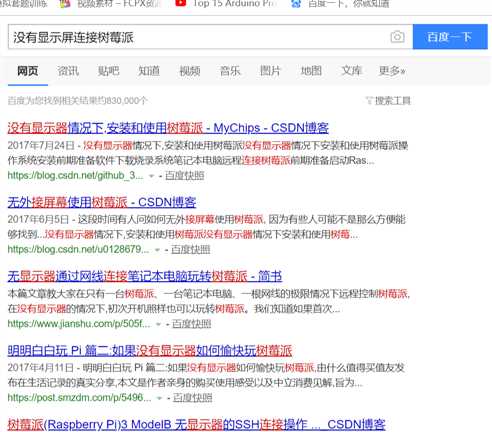Expand dropdown arrow beside blog.csdn.net/github_3 URL
This screenshot has height=432, width=492.
[151, 176]
